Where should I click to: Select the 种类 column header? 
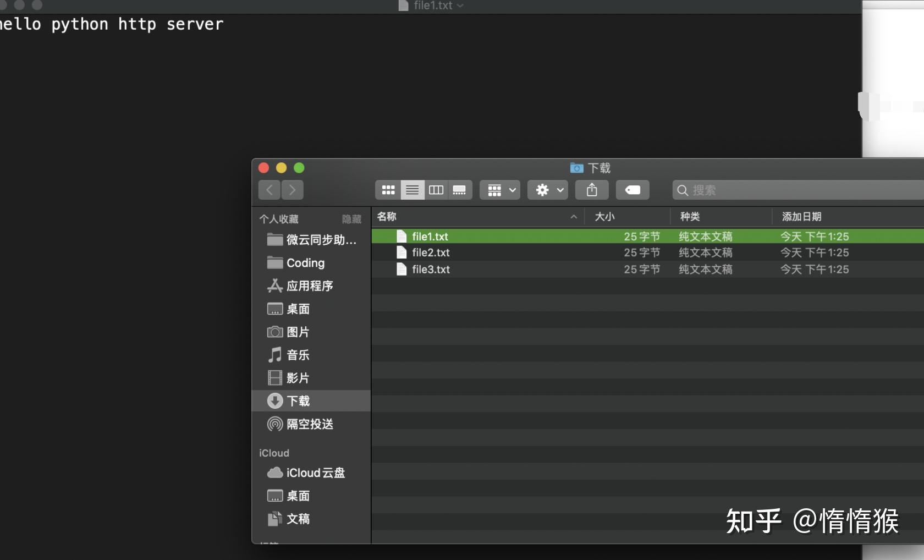[690, 216]
